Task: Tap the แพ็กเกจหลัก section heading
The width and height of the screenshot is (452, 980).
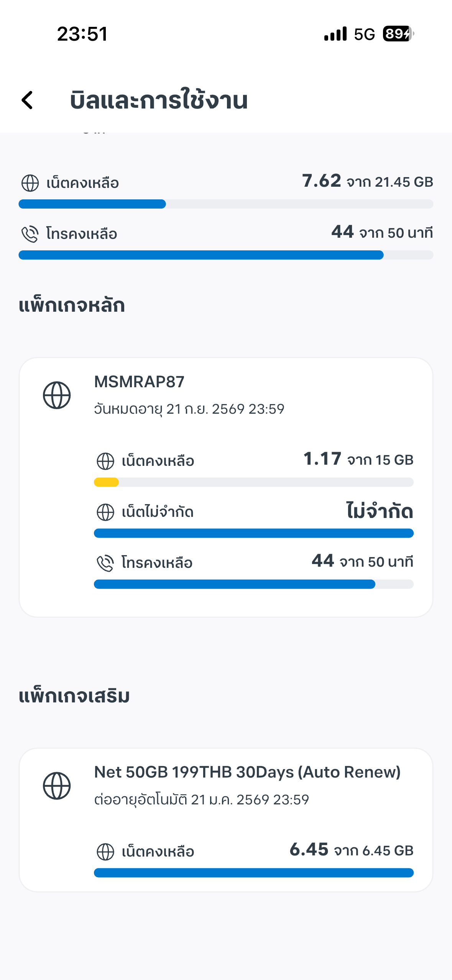Action: click(x=72, y=306)
